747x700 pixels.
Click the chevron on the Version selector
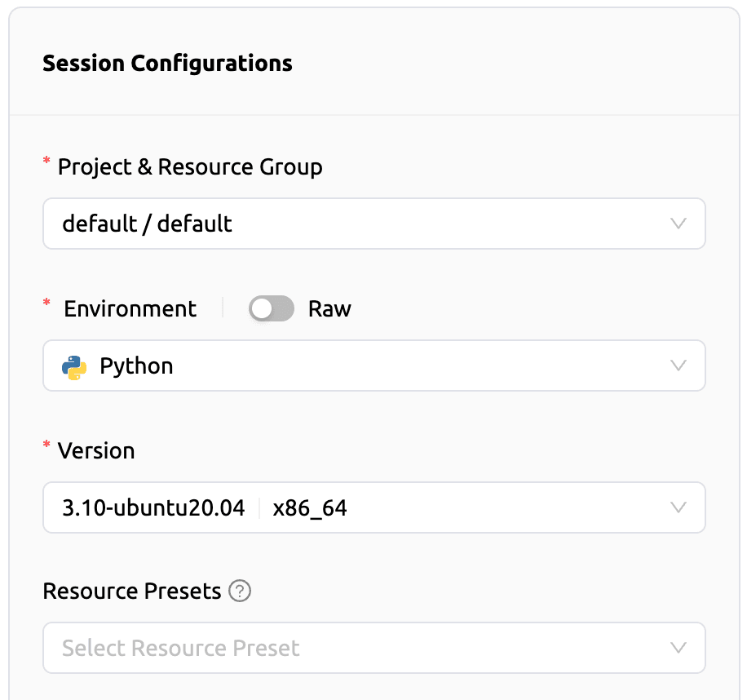click(678, 507)
